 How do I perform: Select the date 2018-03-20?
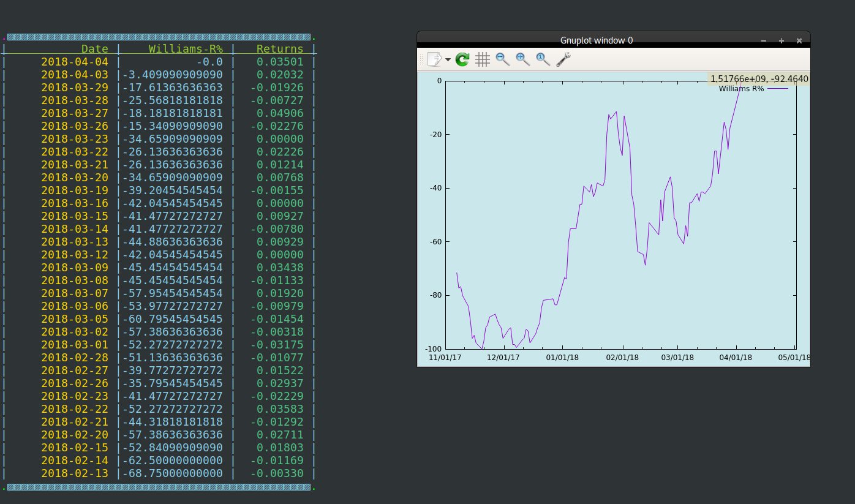(x=75, y=178)
